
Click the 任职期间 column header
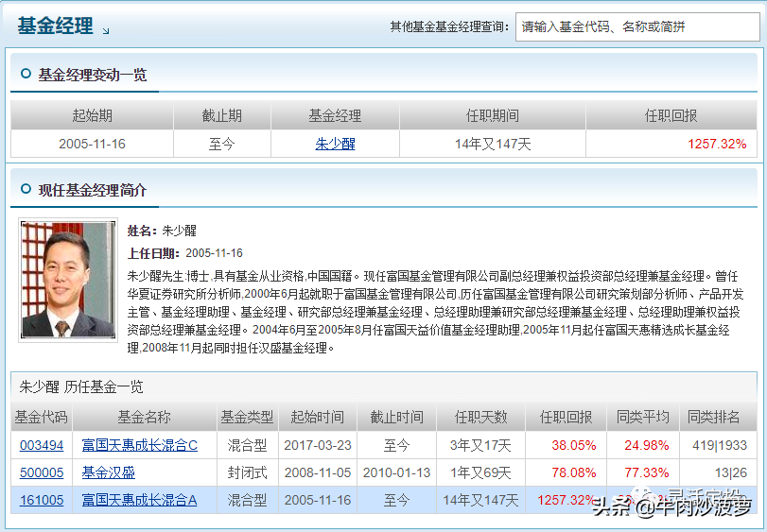493,116
